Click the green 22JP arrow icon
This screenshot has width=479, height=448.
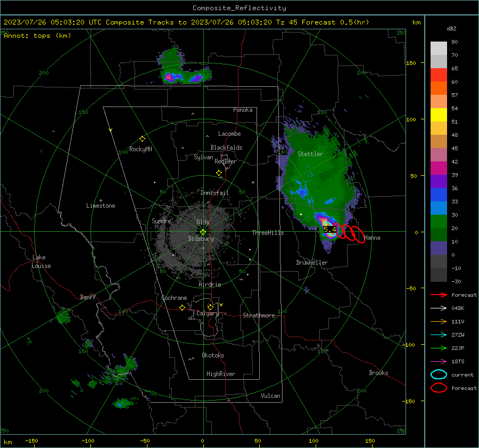(x=439, y=348)
